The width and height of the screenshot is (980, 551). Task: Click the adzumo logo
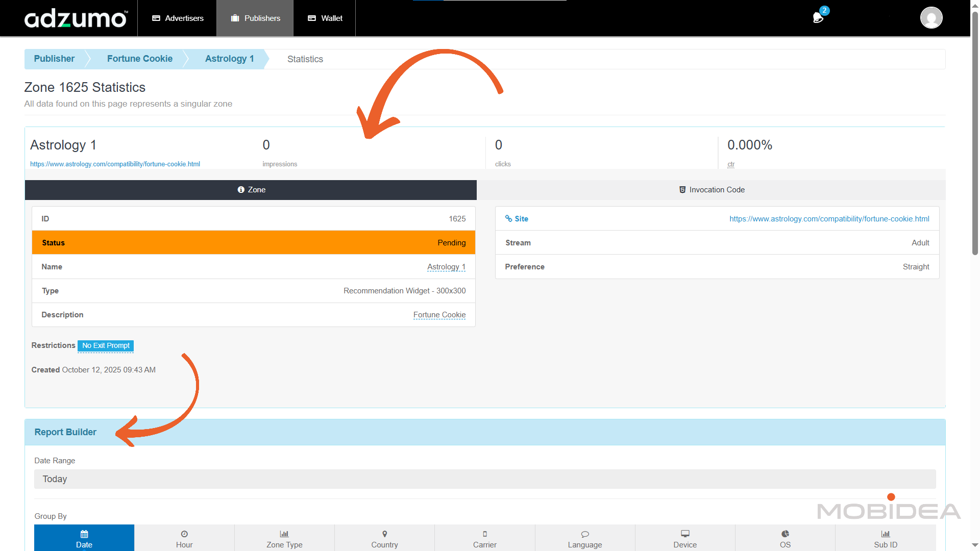pos(76,19)
